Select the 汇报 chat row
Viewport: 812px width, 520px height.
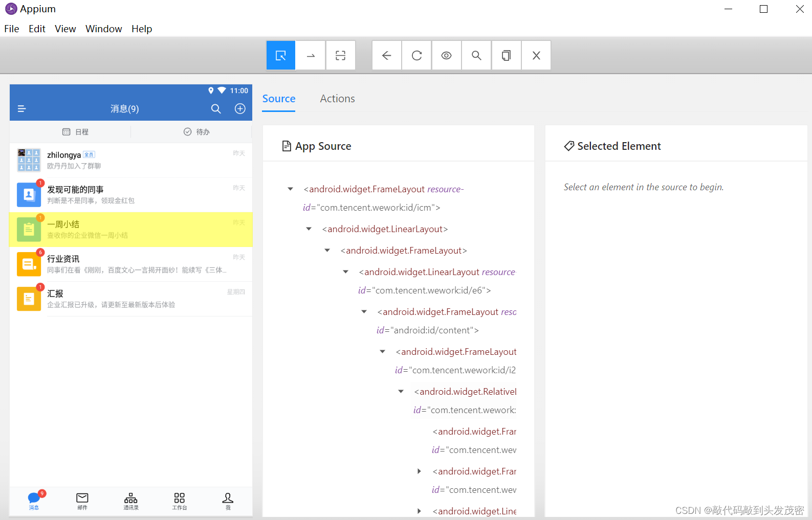click(x=131, y=299)
